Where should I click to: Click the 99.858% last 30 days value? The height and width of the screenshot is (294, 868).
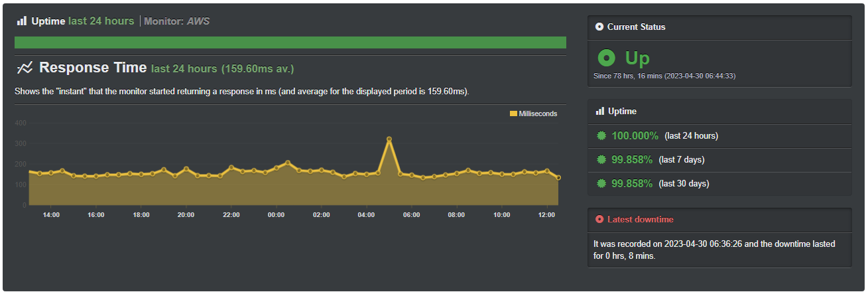click(x=632, y=183)
